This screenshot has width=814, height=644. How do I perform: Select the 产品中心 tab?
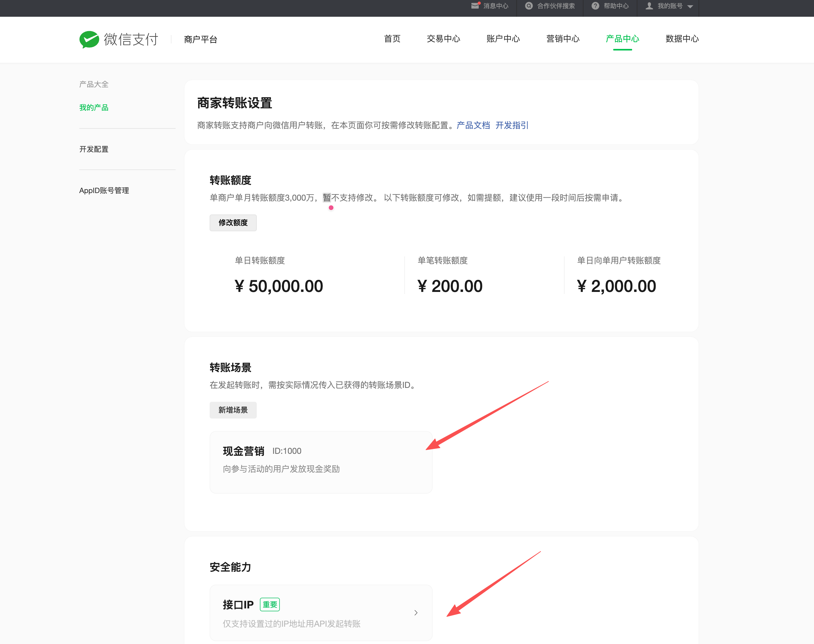622,39
